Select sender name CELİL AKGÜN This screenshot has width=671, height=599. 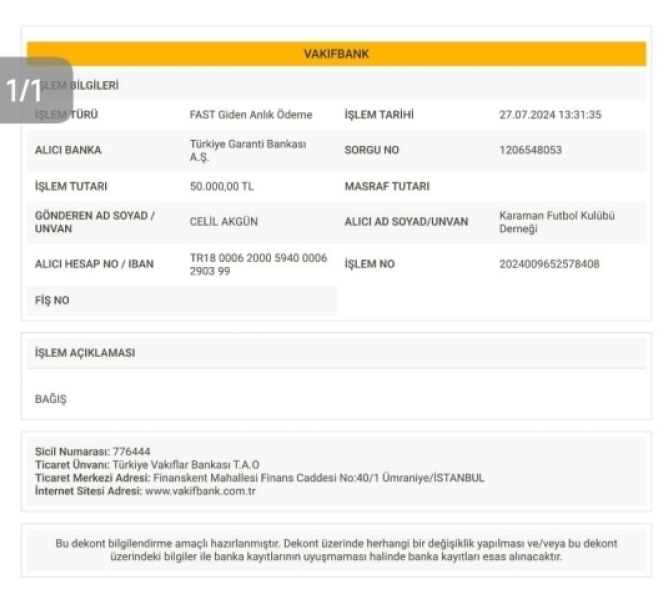224,222
